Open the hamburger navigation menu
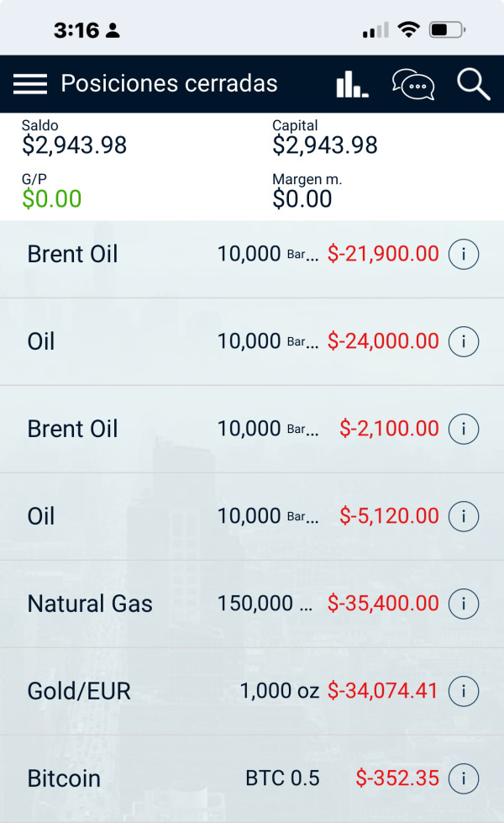This screenshot has height=823, width=504. click(30, 83)
